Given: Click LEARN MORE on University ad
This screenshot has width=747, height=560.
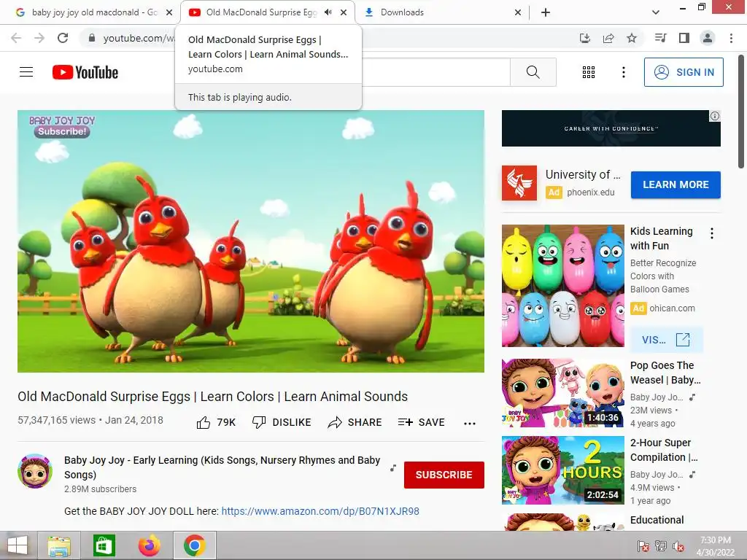Looking at the screenshot, I should coord(676,184).
